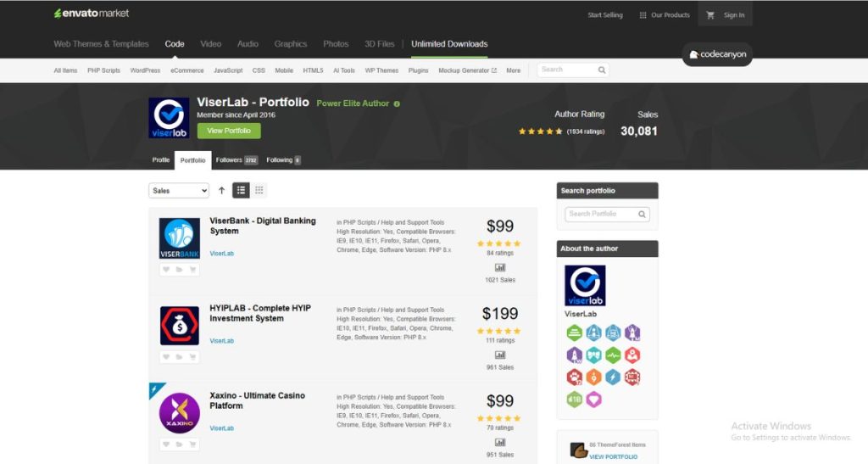Screen dimensions: 868x464
Task: Click the Xaxino item thumbnail
Action: click(x=180, y=413)
